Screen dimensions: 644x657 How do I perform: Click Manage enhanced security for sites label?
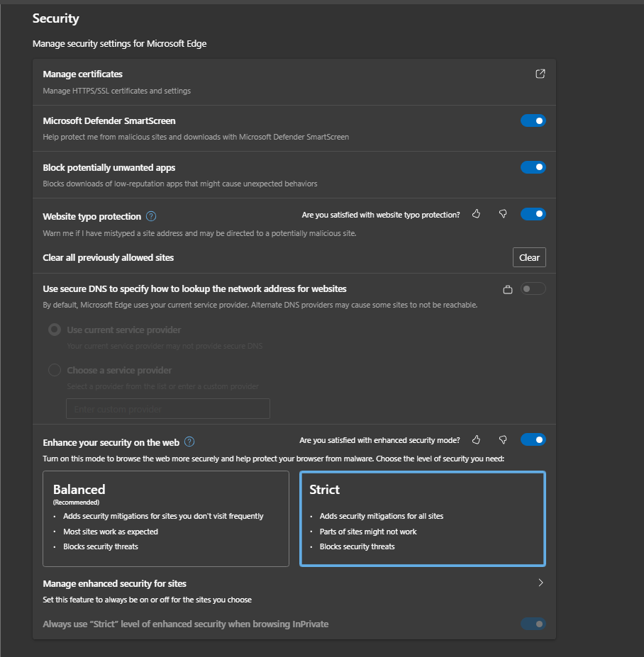[114, 584]
